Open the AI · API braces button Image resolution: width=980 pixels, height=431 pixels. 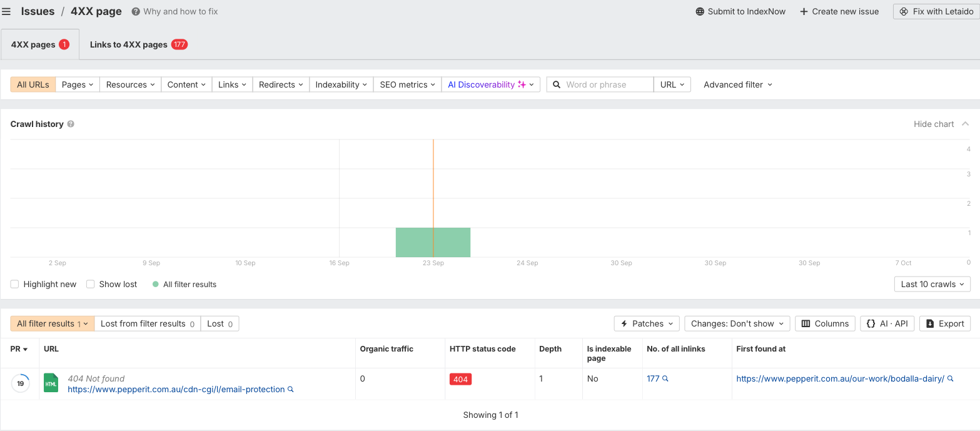(887, 323)
